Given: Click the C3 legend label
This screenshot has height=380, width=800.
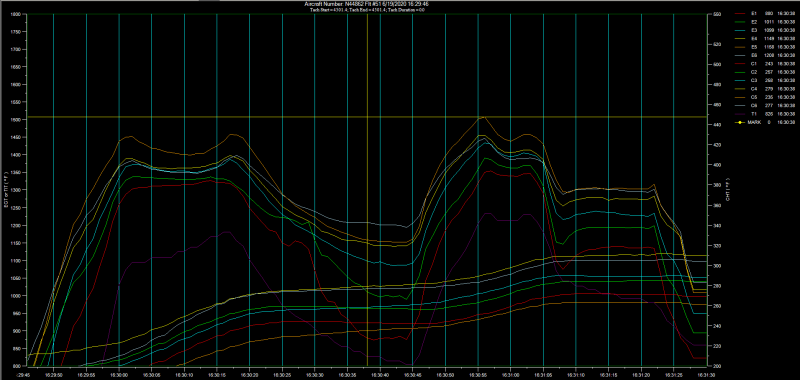Looking at the screenshot, I should pos(754,80).
